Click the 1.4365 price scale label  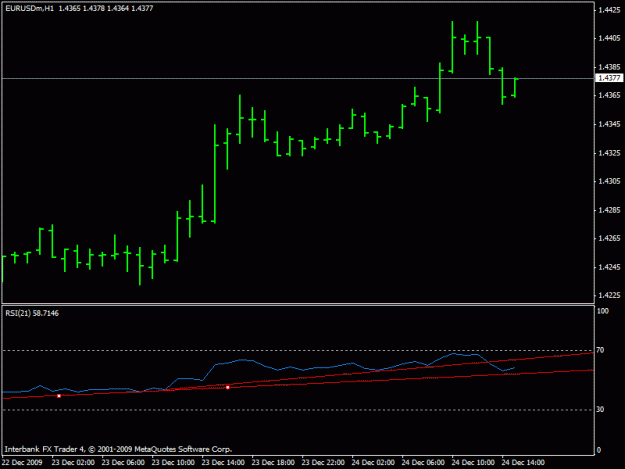609,95
